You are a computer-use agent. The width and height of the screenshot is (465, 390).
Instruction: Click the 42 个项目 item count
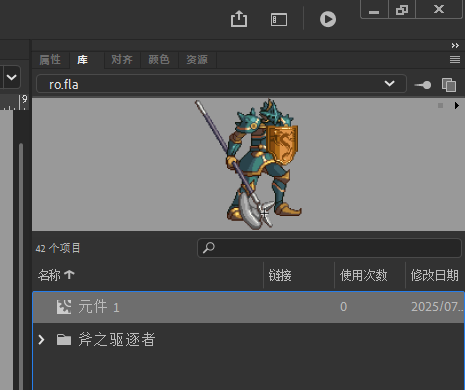pos(58,248)
